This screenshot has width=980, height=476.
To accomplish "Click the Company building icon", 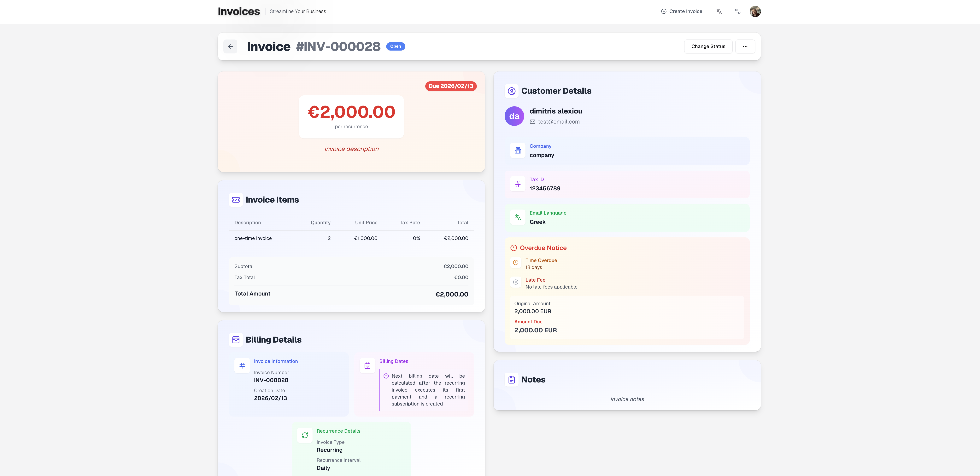I will click(517, 150).
